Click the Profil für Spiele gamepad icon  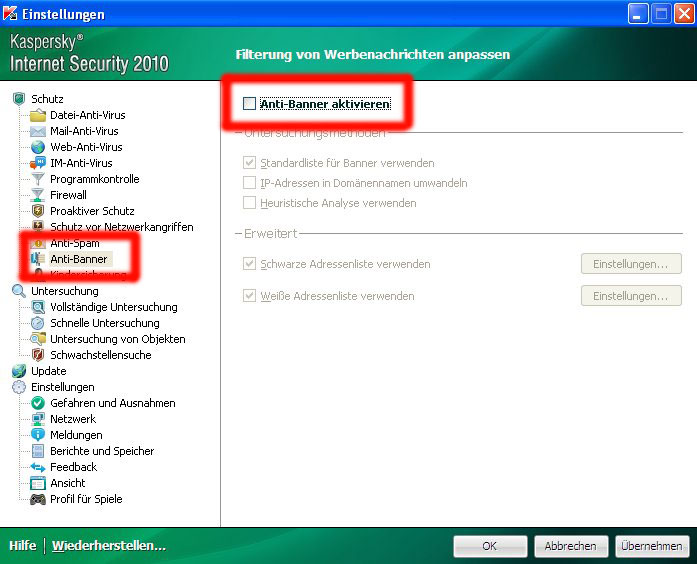click(x=38, y=499)
